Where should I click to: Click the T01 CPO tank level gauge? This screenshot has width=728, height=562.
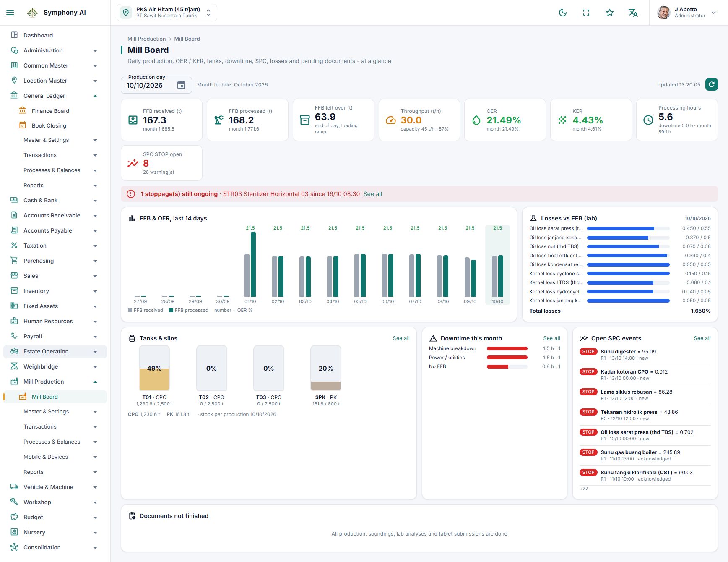click(x=154, y=368)
